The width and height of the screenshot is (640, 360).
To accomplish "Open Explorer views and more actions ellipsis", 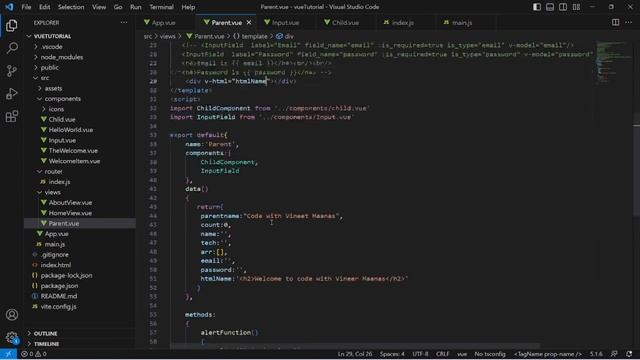I will (x=124, y=22).
